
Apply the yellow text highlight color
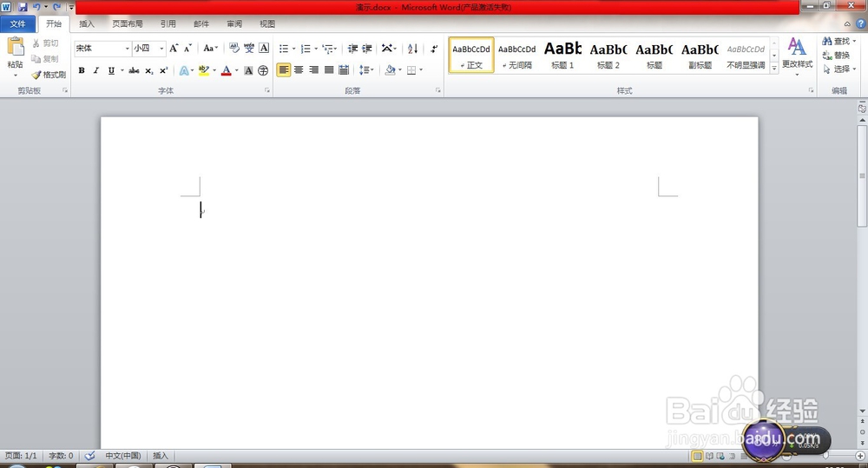(204, 70)
